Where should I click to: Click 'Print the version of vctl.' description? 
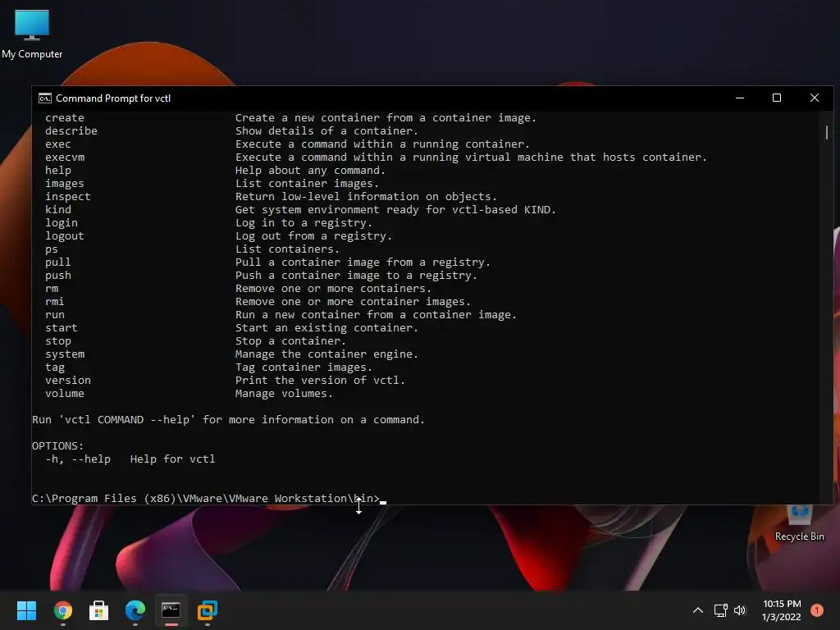point(320,381)
